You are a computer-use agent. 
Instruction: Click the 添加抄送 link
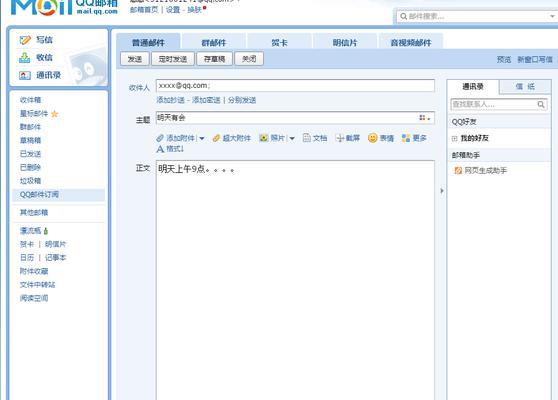[x=171, y=100]
